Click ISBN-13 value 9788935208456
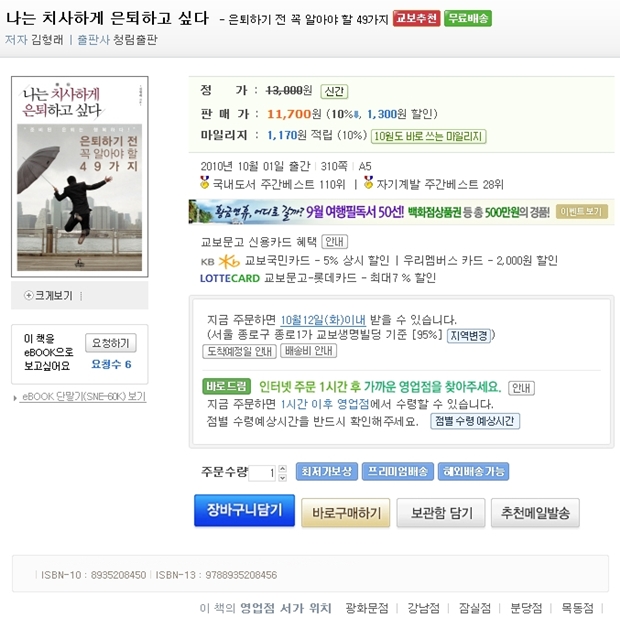620x617 pixels. [x=241, y=575]
